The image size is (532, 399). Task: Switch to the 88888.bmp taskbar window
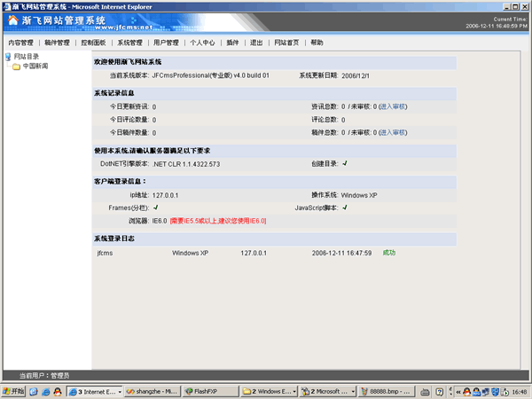click(387, 392)
